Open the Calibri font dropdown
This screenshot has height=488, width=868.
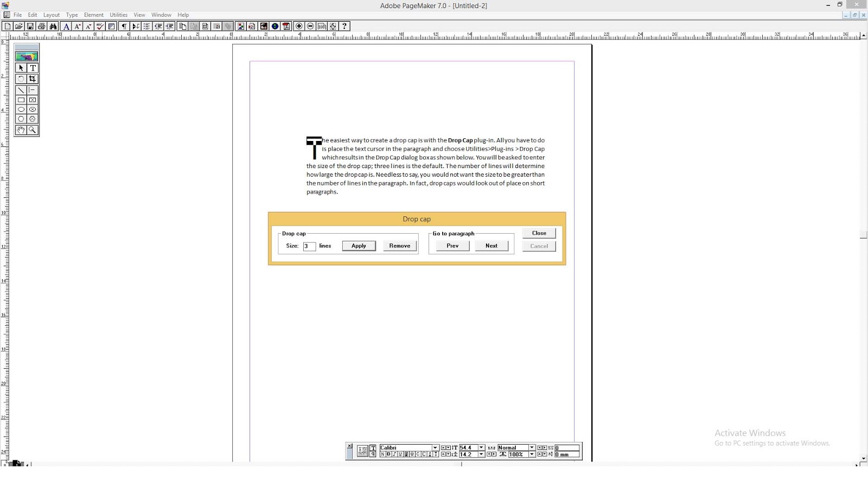coord(436,447)
